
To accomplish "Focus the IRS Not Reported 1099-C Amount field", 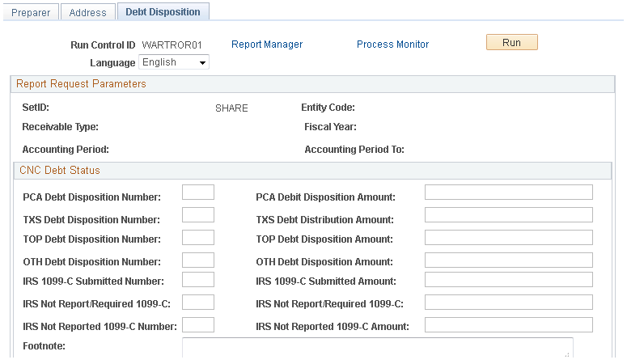I will click(509, 325).
